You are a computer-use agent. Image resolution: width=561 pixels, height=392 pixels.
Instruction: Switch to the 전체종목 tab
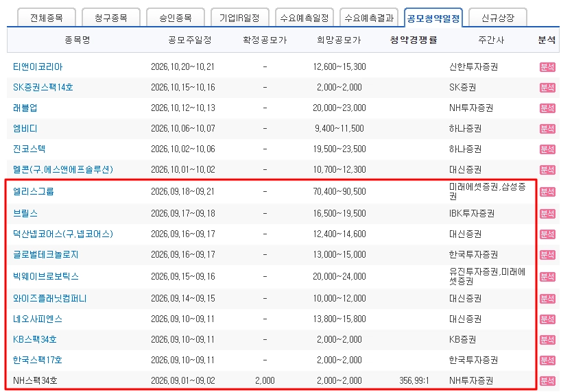pyautogui.click(x=47, y=18)
